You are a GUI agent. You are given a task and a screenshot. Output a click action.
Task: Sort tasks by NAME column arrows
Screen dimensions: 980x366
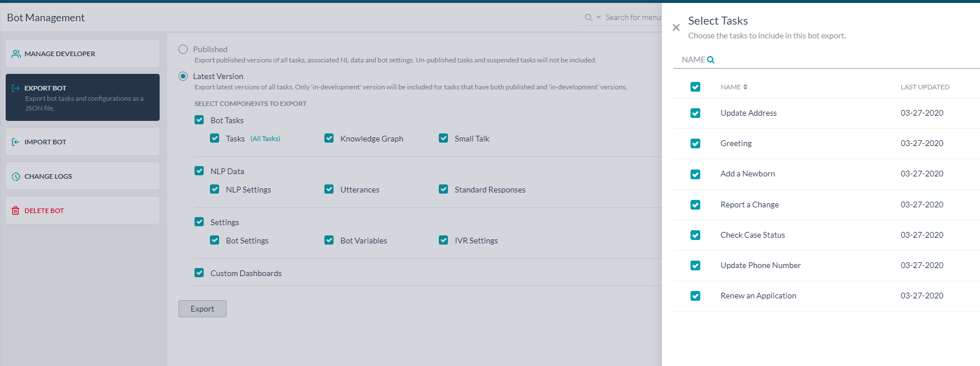[745, 87]
